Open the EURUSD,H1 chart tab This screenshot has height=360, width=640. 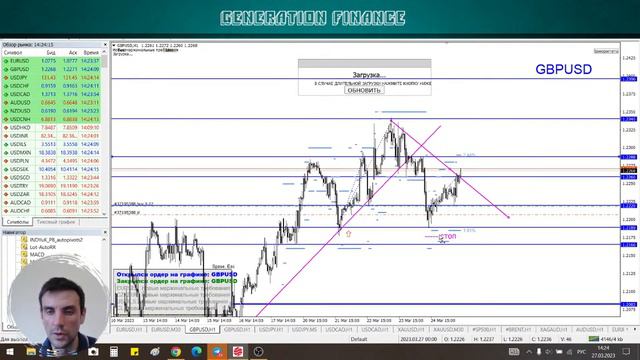tap(129, 329)
